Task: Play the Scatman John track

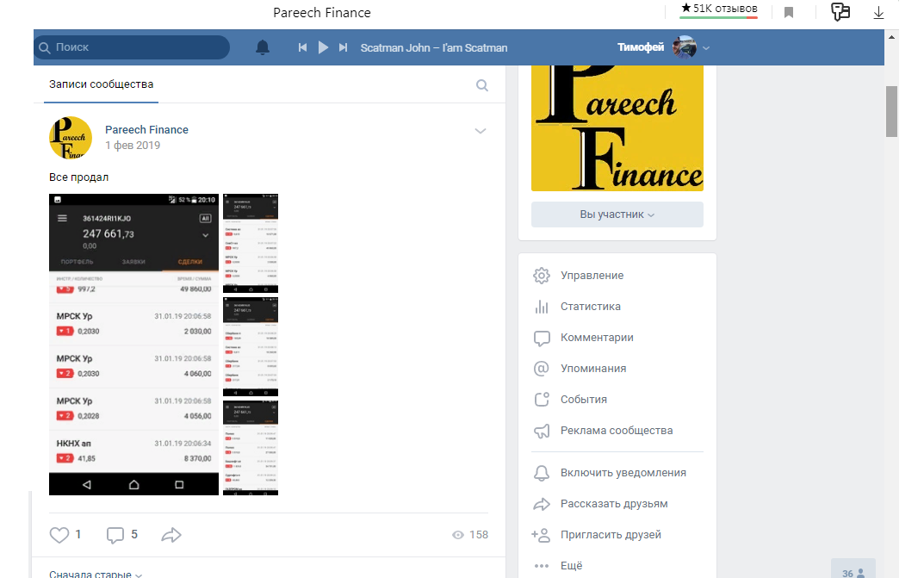Action: point(323,47)
